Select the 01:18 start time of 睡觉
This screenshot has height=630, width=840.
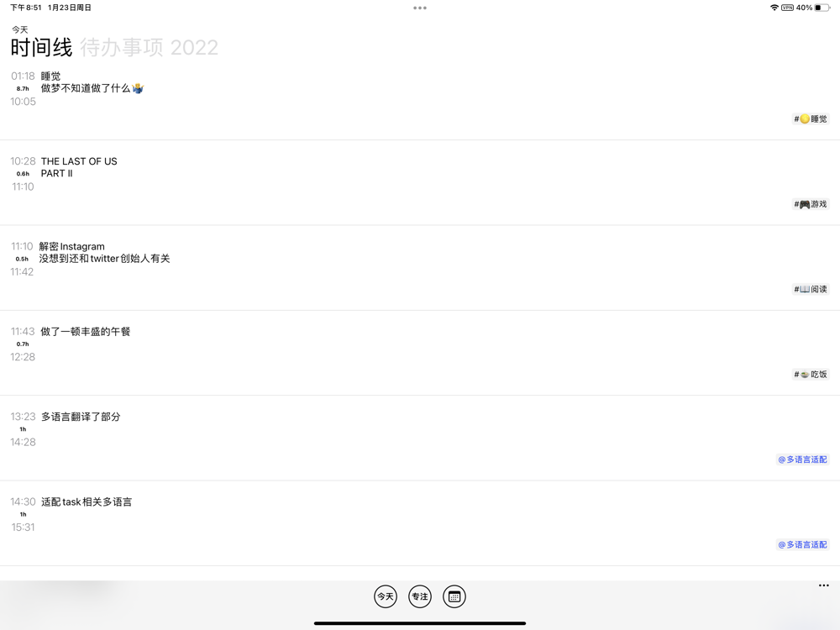[x=23, y=76]
